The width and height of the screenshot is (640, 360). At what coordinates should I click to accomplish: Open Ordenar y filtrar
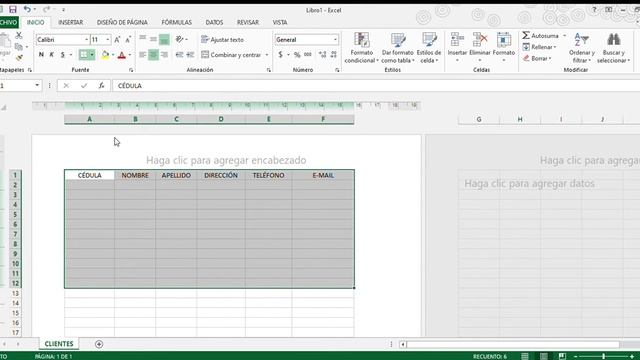[582, 48]
